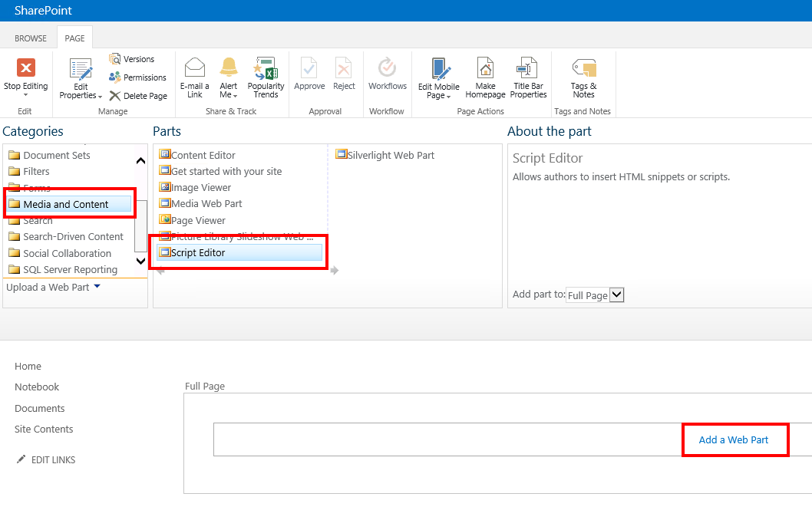Select the Content Editor web part
The height and width of the screenshot is (520, 812).
pos(197,155)
